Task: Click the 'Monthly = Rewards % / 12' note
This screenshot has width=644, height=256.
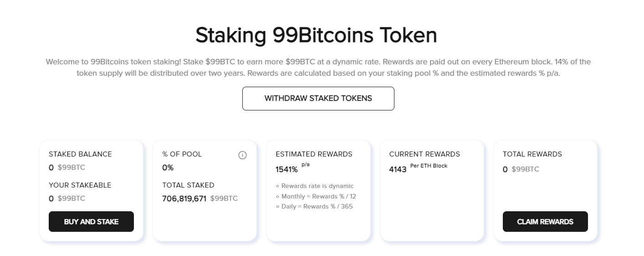Action: (316, 196)
